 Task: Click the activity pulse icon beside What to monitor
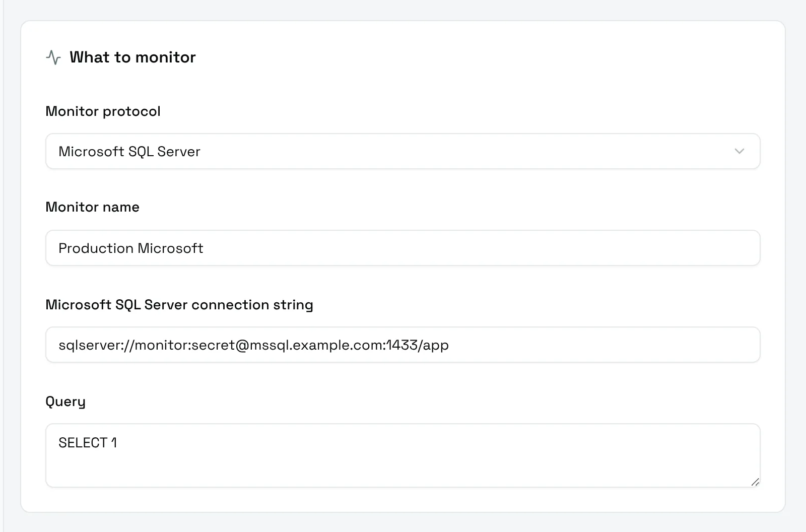[x=53, y=57]
